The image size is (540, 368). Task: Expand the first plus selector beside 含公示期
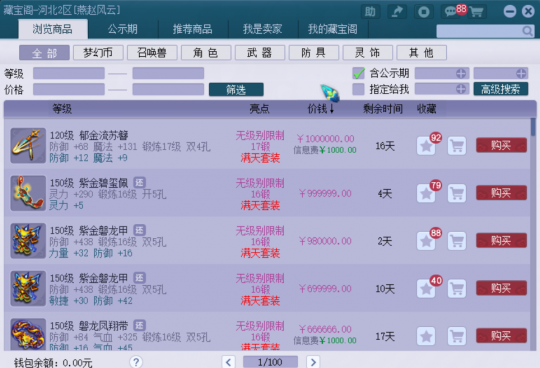click(x=461, y=73)
